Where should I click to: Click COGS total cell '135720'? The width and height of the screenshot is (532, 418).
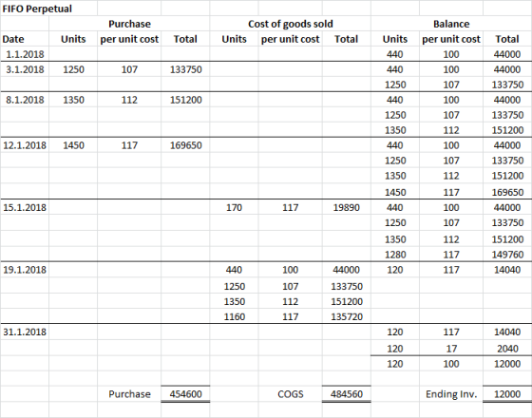pos(347,317)
